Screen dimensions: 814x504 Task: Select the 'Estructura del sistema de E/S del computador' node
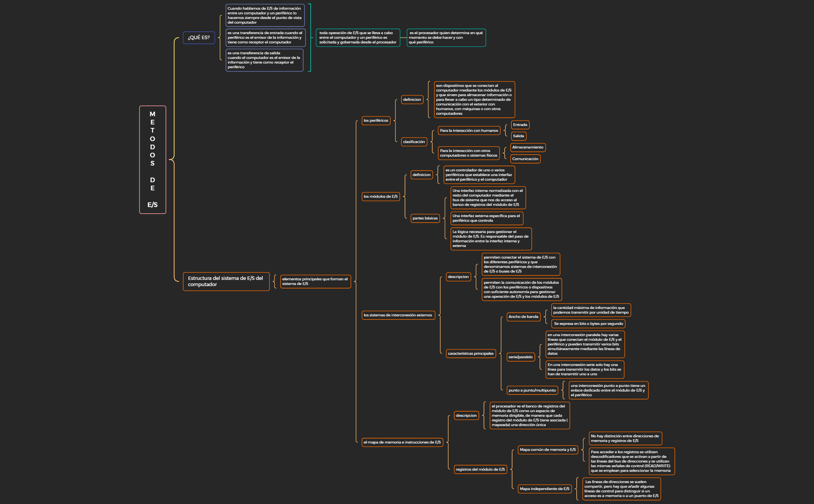click(226, 281)
